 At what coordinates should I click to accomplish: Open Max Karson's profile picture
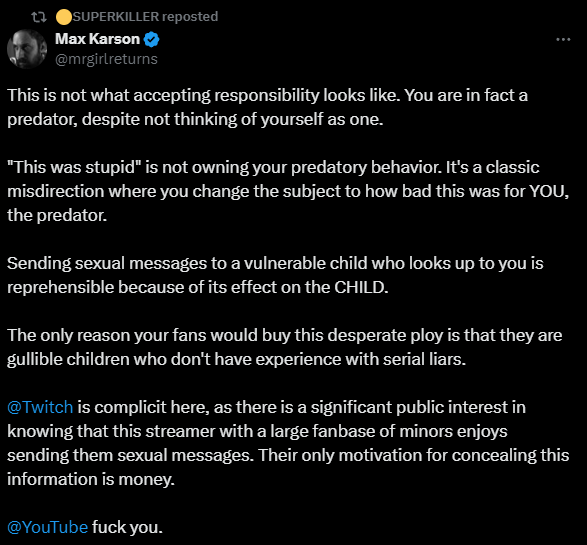tap(27, 49)
